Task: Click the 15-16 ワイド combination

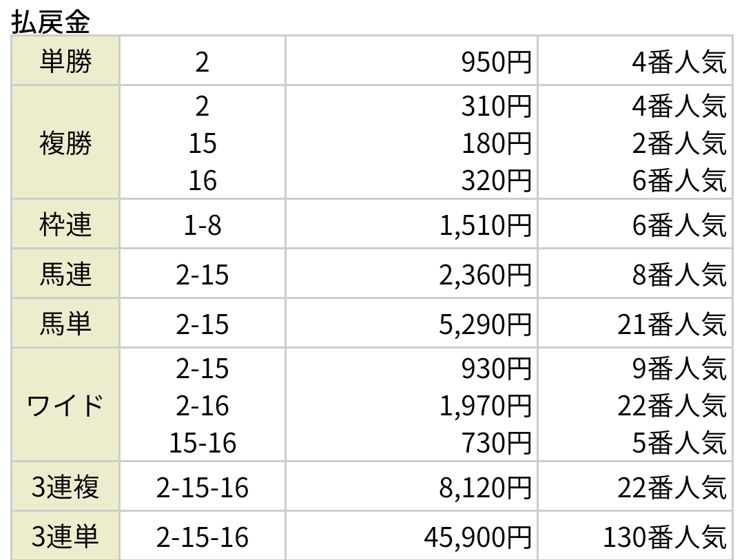Action: [x=202, y=443]
